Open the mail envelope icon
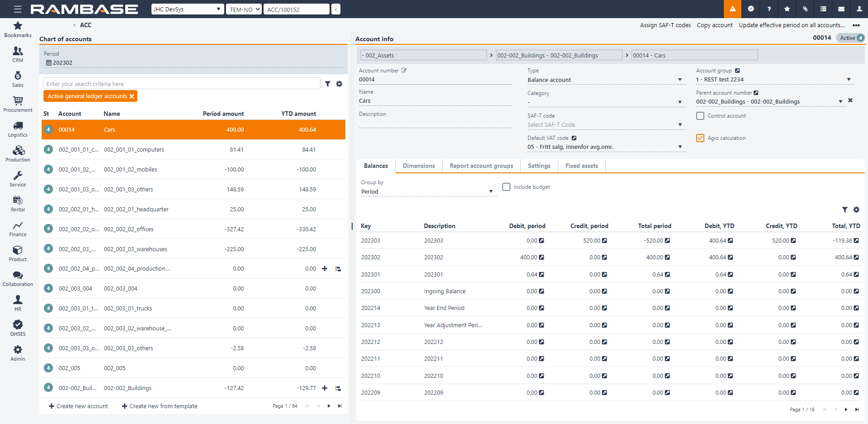 [841, 9]
